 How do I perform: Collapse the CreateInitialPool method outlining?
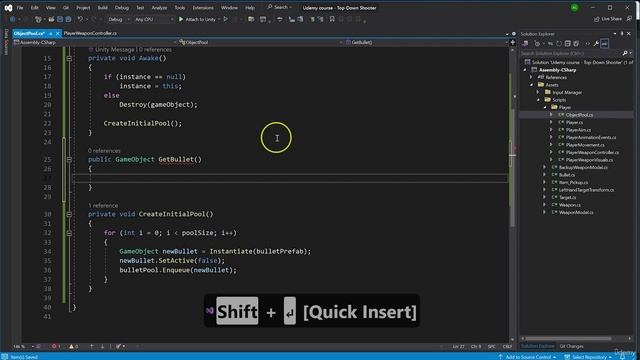pos(69,214)
